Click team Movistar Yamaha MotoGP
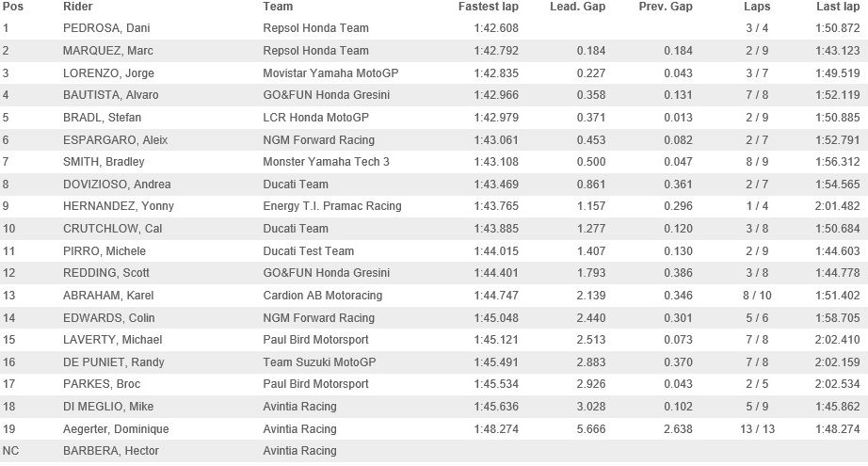 330,73
